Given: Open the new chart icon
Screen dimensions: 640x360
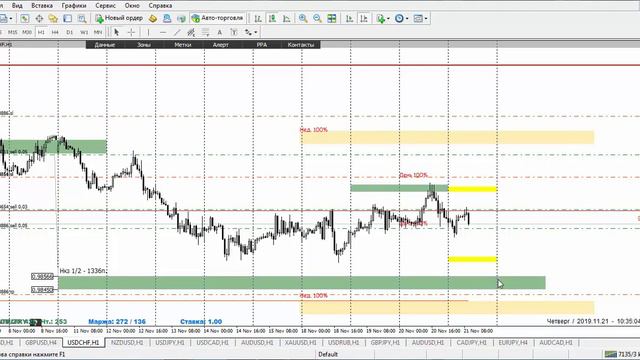Looking at the screenshot, I should pyautogui.click(x=3, y=18).
